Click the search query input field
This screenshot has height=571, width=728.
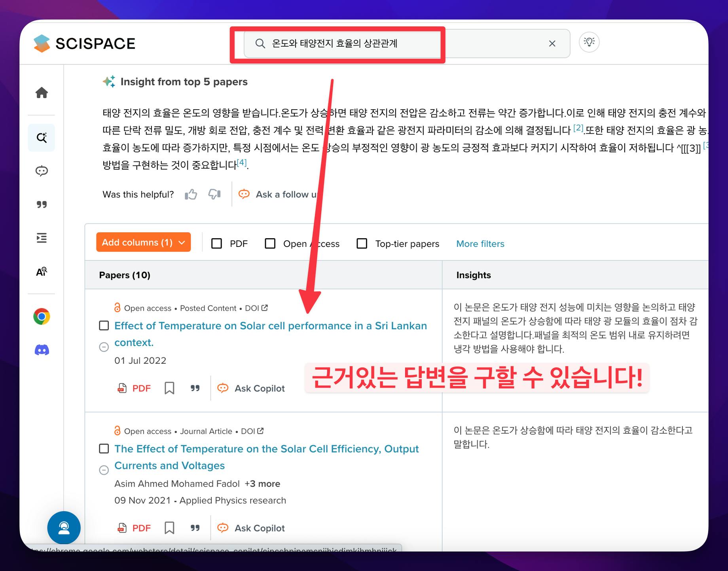click(407, 44)
